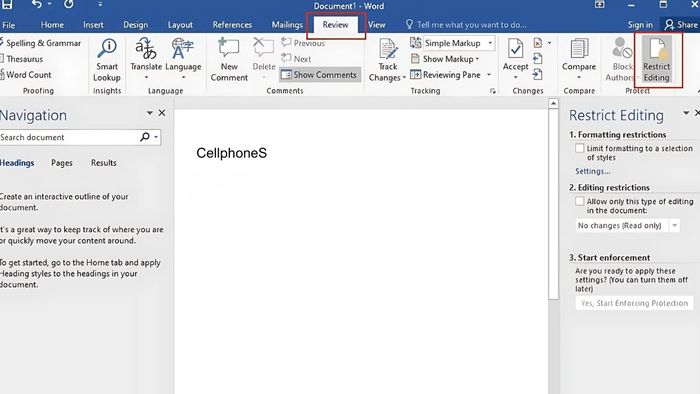The image size is (700, 394).
Task: Go to previous change icon
Action: pos(538,58)
